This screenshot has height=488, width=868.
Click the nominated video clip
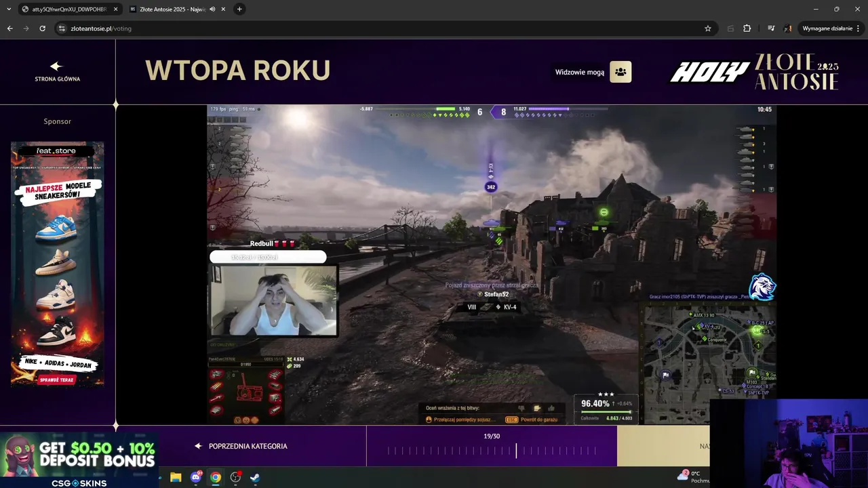(x=492, y=264)
